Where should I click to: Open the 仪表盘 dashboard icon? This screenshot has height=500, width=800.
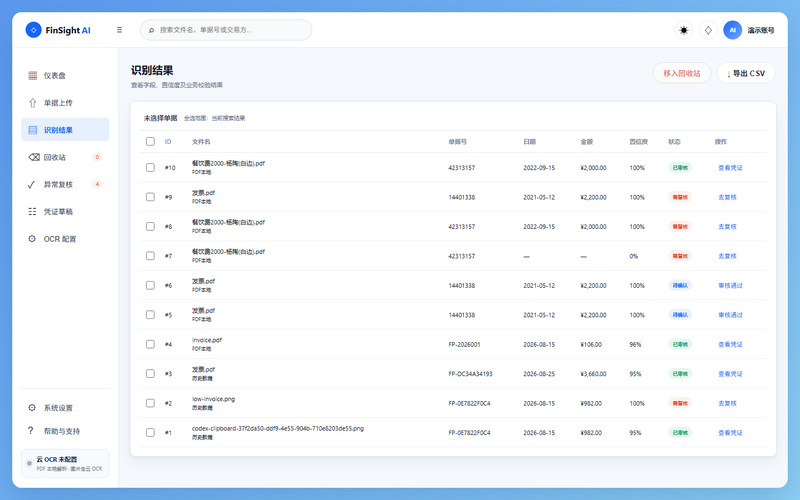pos(33,76)
